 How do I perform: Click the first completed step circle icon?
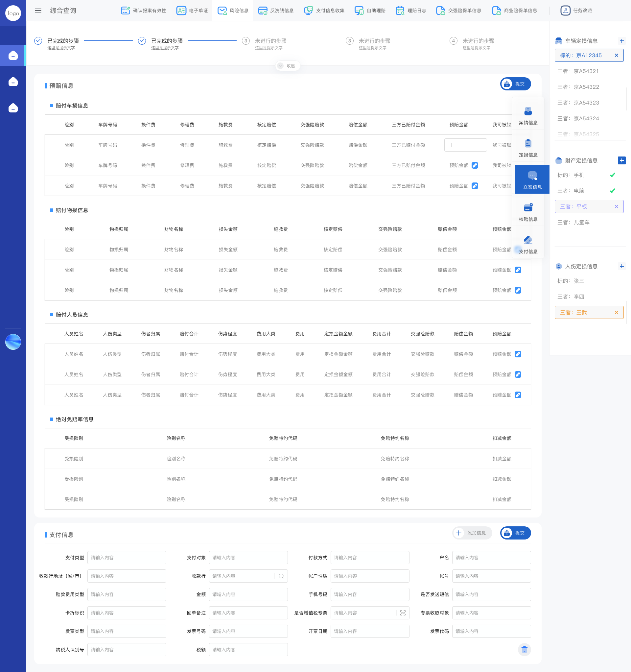[x=38, y=41]
